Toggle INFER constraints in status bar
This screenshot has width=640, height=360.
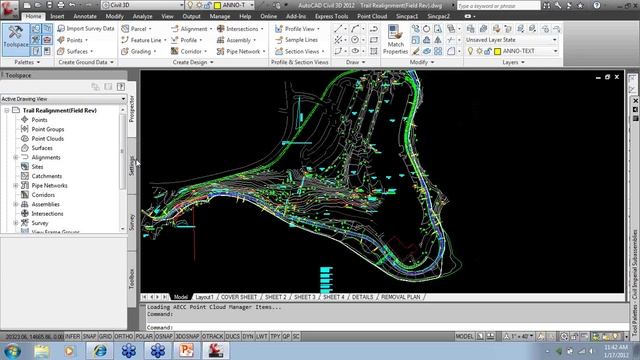click(x=72, y=337)
